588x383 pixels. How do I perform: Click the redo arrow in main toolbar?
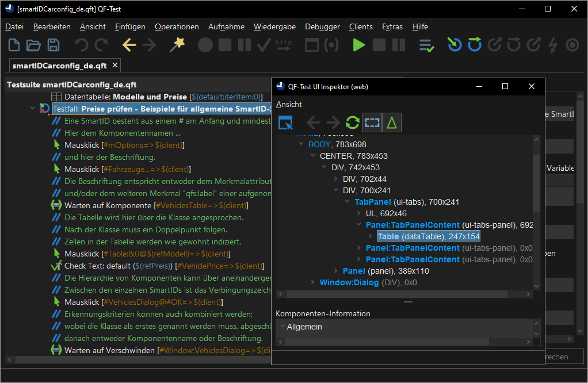[101, 45]
